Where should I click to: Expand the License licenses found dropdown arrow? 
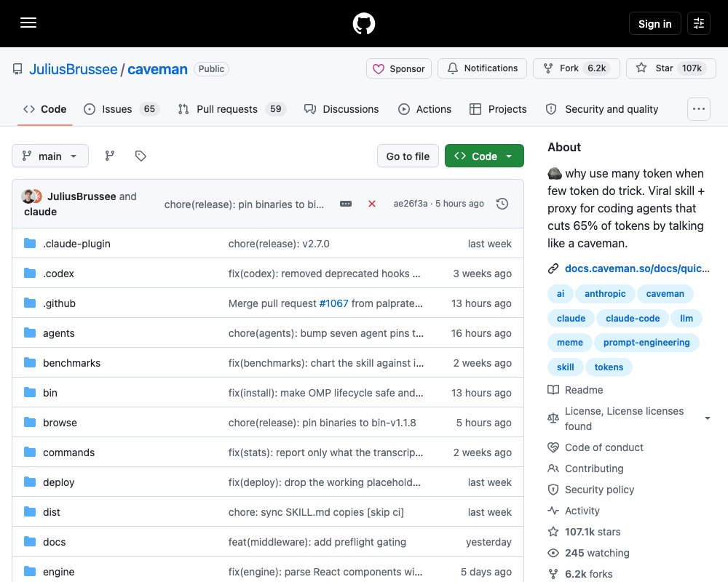[707, 418]
